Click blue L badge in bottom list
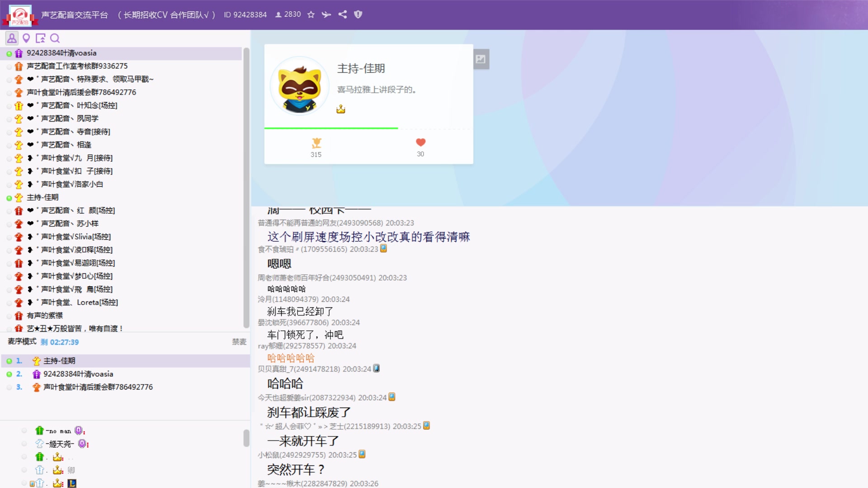Viewport: 868px width, 488px height. 72,483
